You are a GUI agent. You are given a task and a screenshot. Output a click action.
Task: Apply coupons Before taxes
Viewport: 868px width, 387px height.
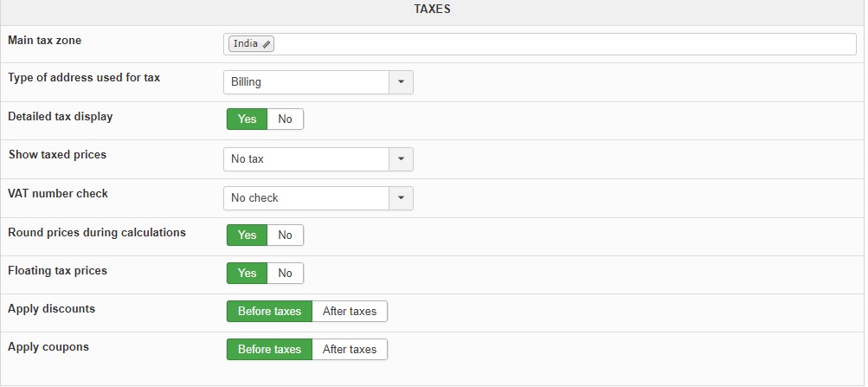[269, 350]
